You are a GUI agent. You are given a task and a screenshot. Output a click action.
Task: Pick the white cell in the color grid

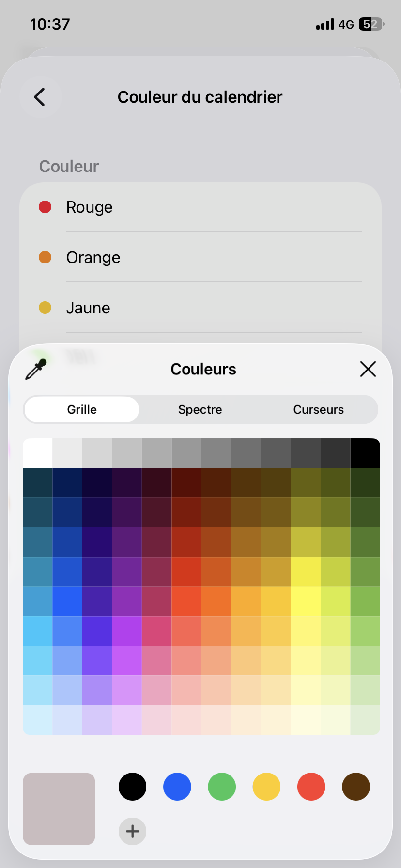[38, 453]
